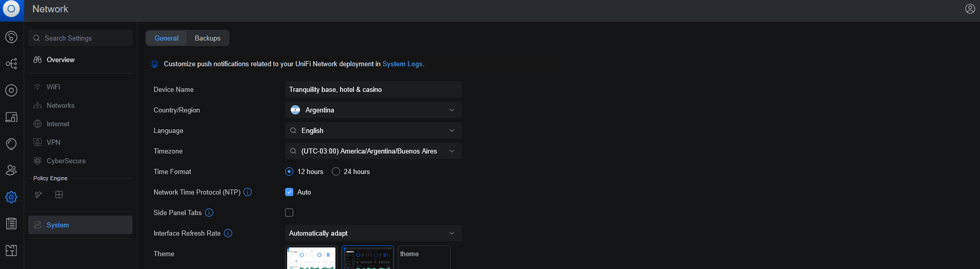
Task: Select the 24 hours time format
Action: 336,171
